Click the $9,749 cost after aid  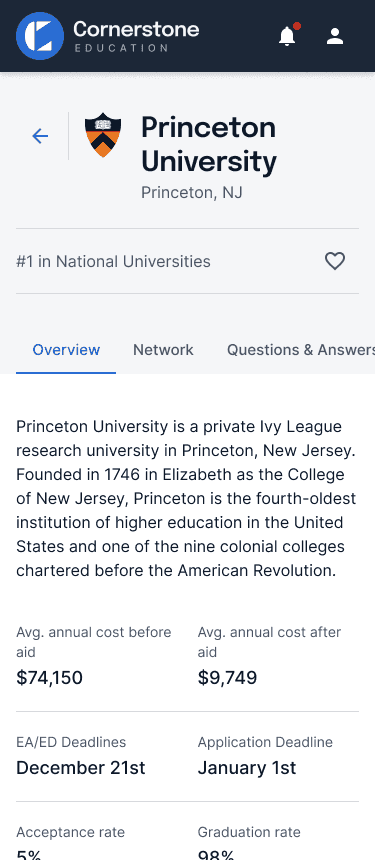coord(227,678)
